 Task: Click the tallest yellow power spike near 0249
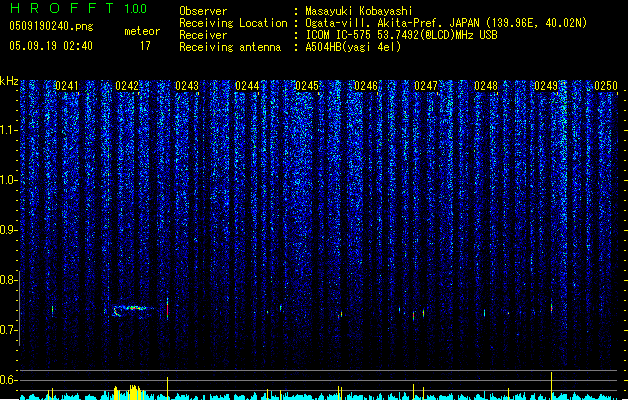tap(552, 385)
